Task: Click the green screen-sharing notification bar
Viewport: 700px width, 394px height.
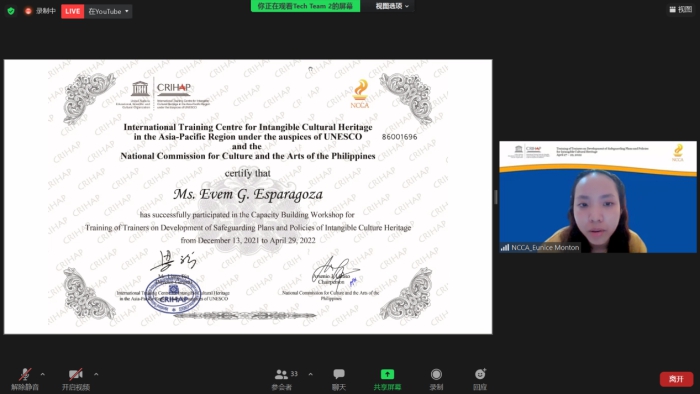Action: coord(305,6)
